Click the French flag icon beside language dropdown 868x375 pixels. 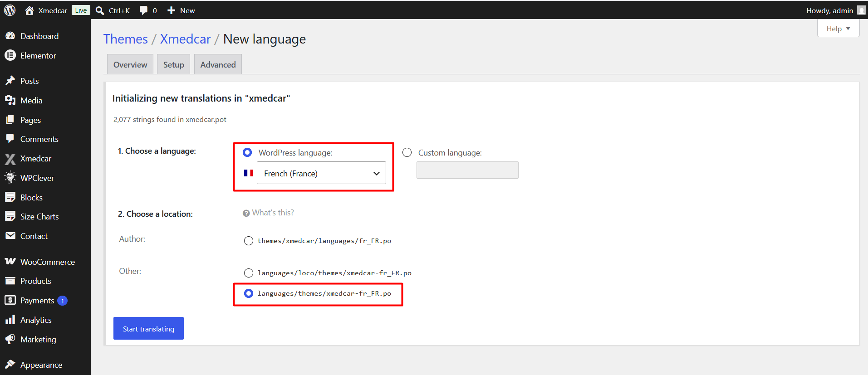pos(249,173)
